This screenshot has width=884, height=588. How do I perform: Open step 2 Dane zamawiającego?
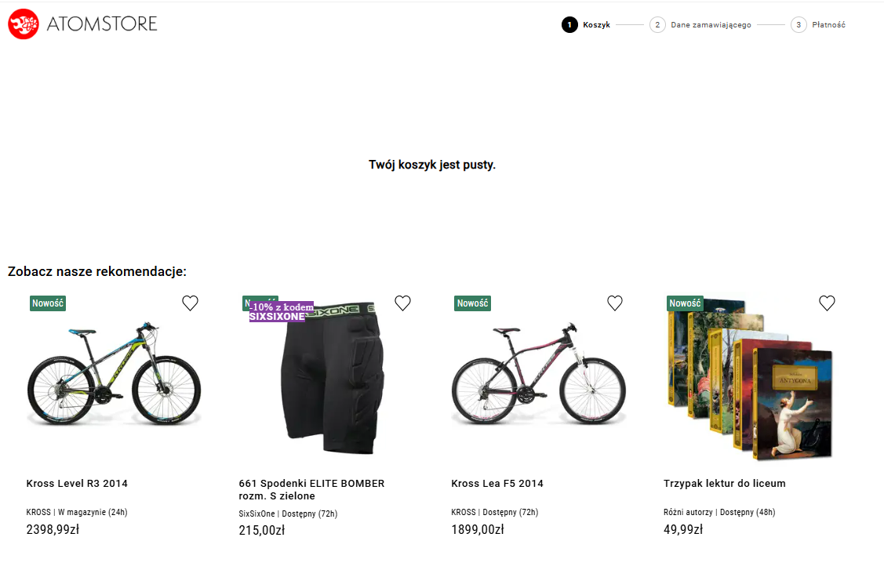point(702,25)
